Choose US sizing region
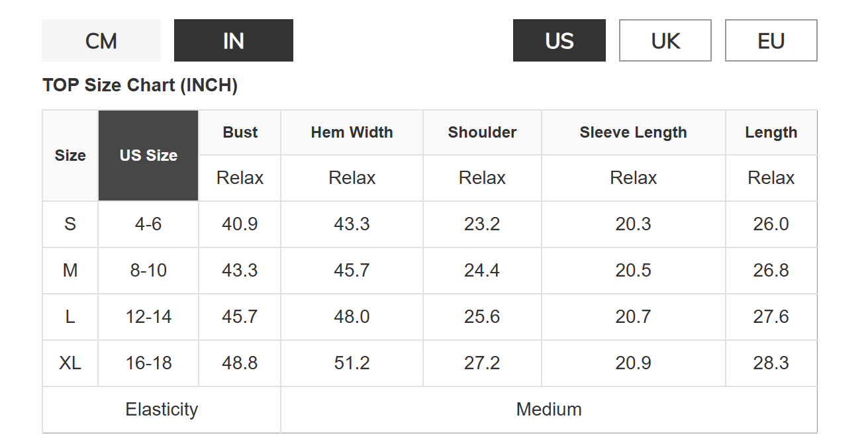 559,40
